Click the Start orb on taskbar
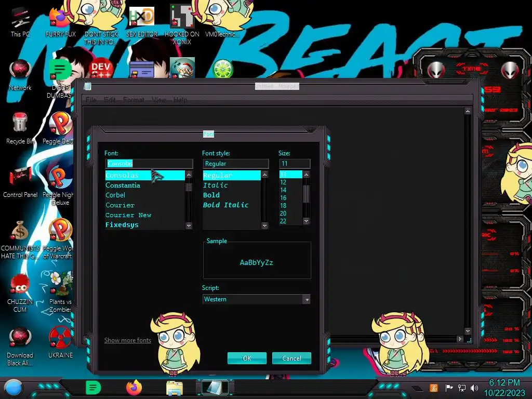This screenshot has width=532, height=399. 13,388
